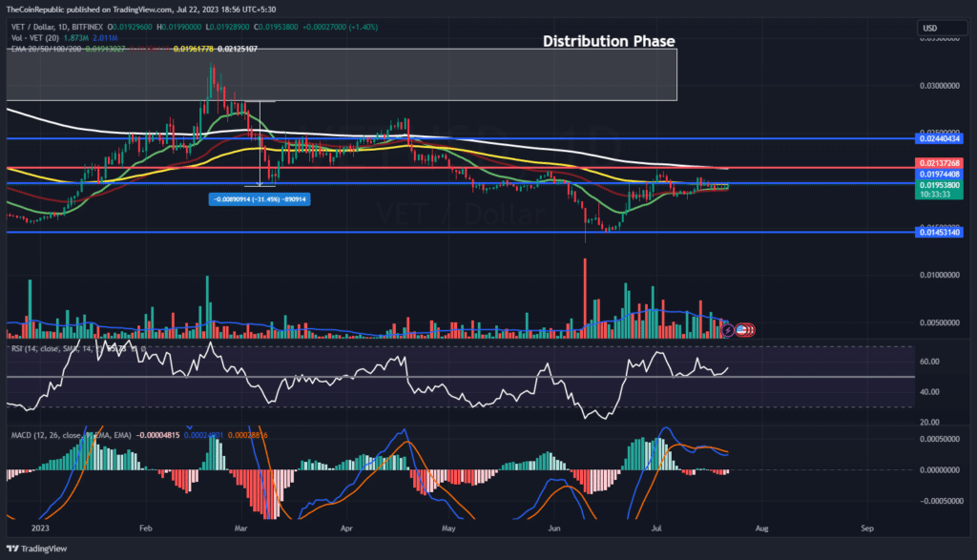Click the Aug label on the time axis
This screenshot has height=560, width=977.
pyautogui.click(x=763, y=527)
